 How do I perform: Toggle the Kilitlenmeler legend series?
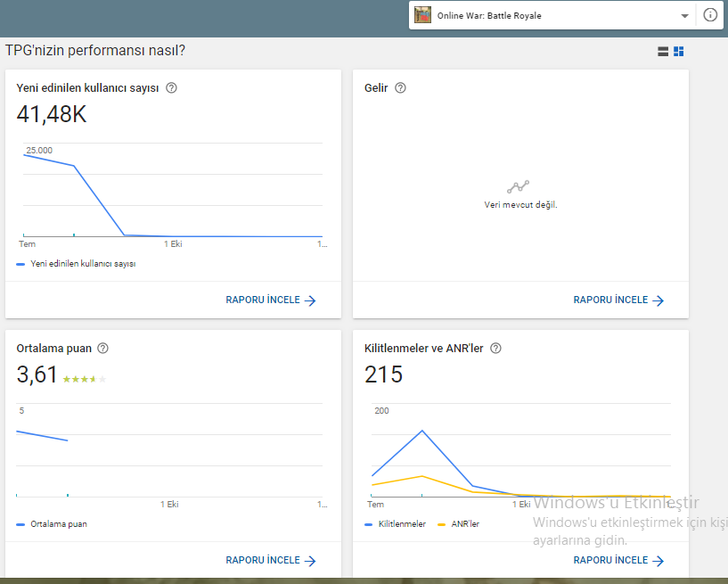pos(395,524)
